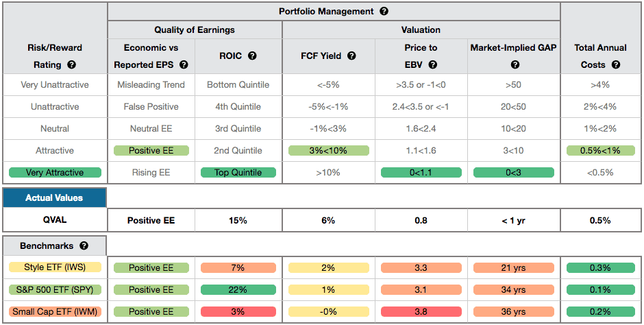Click the FCF Yield question mark icon

point(351,56)
